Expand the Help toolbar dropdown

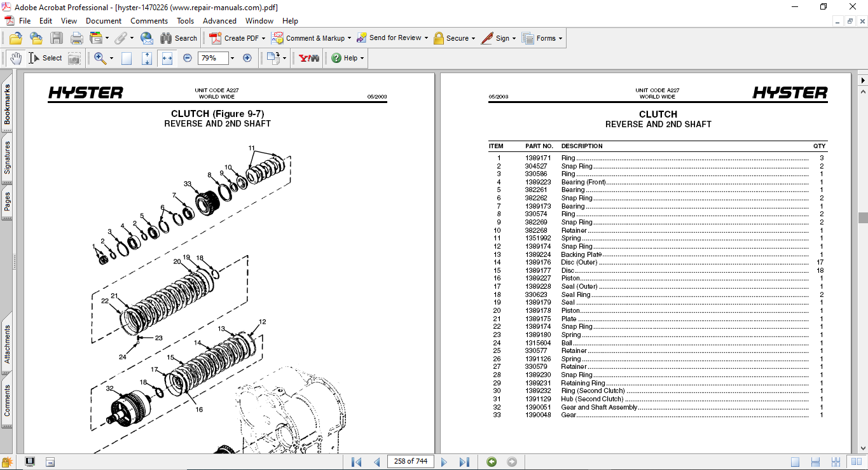pyautogui.click(x=362, y=59)
